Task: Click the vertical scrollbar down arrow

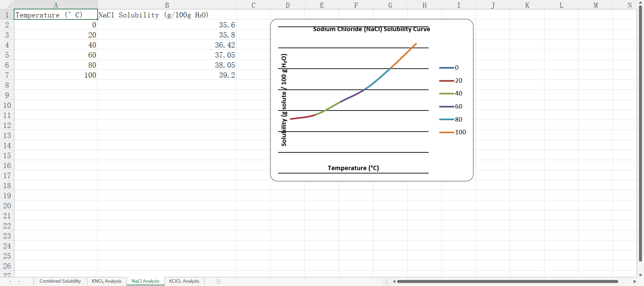Action: tap(640, 275)
